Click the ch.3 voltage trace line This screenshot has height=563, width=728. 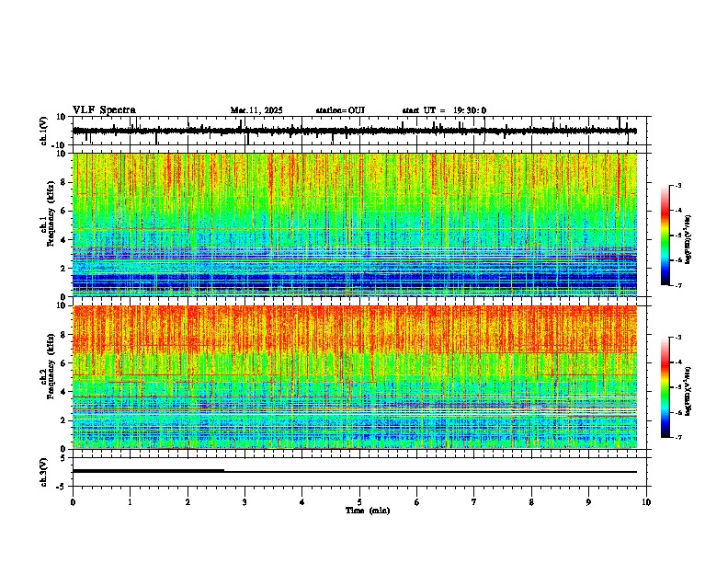[x=355, y=472]
